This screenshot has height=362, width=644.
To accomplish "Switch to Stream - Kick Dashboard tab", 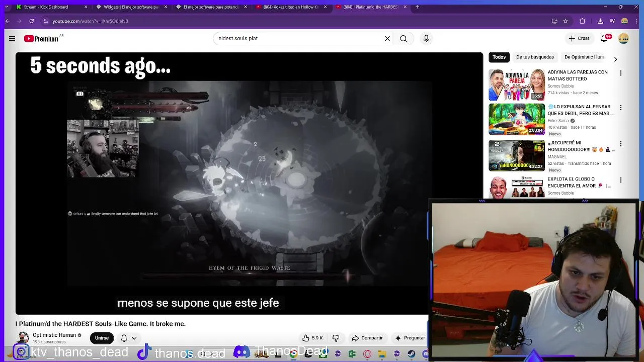I will pyautogui.click(x=51, y=7).
